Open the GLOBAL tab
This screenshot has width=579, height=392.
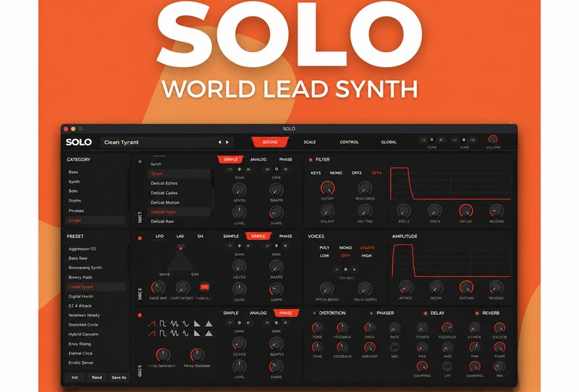(x=389, y=142)
